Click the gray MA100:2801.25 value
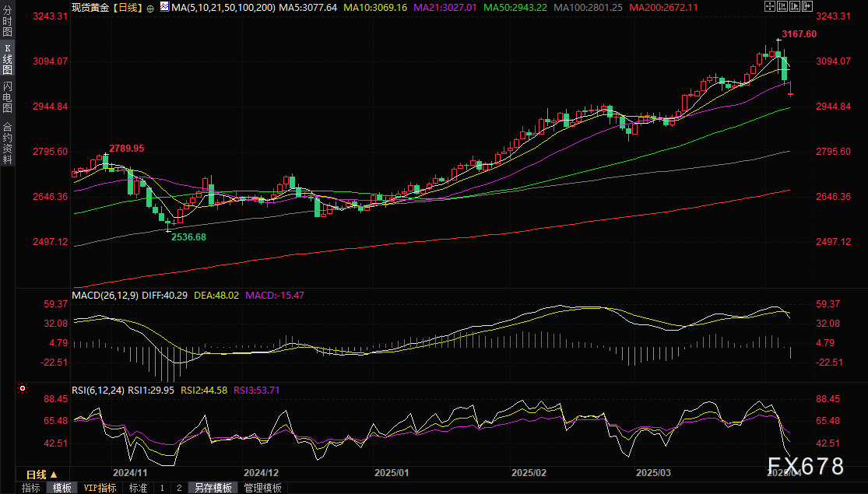 (x=588, y=8)
